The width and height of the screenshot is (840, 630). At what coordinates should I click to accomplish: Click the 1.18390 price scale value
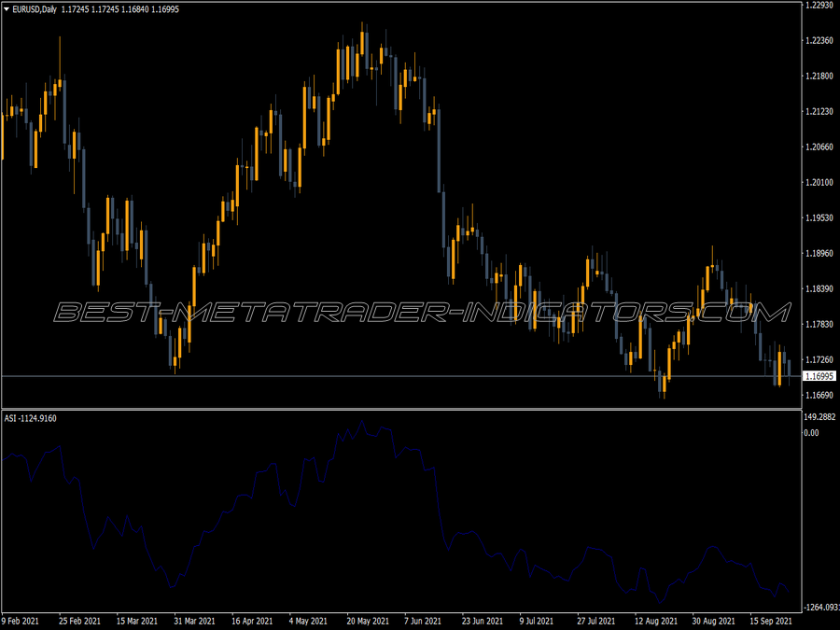click(819, 288)
